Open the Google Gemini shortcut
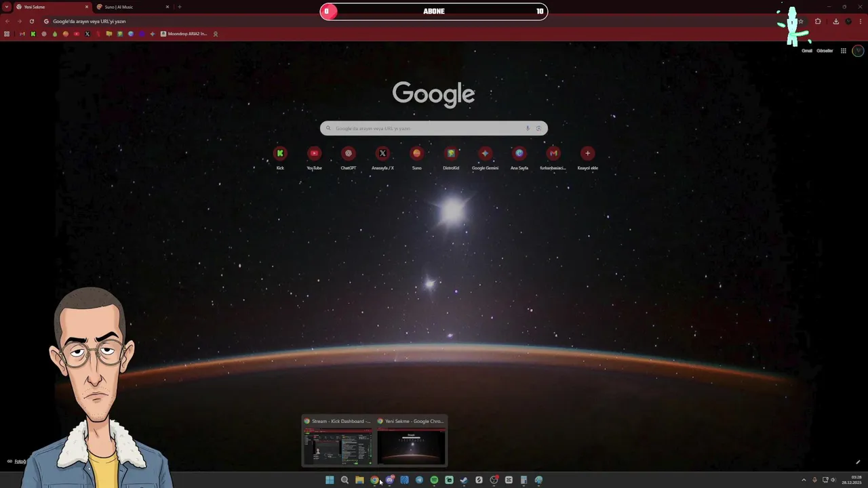Viewport: 868px width, 488px height. (485, 157)
